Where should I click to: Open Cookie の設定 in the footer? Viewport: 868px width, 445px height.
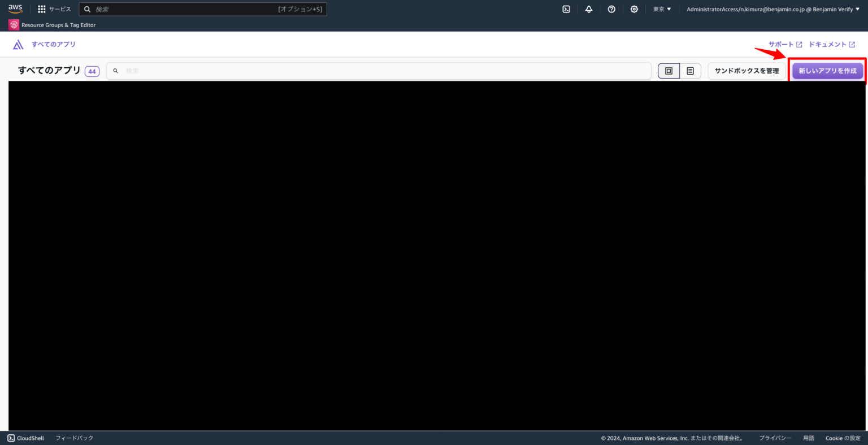(x=843, y=438)
